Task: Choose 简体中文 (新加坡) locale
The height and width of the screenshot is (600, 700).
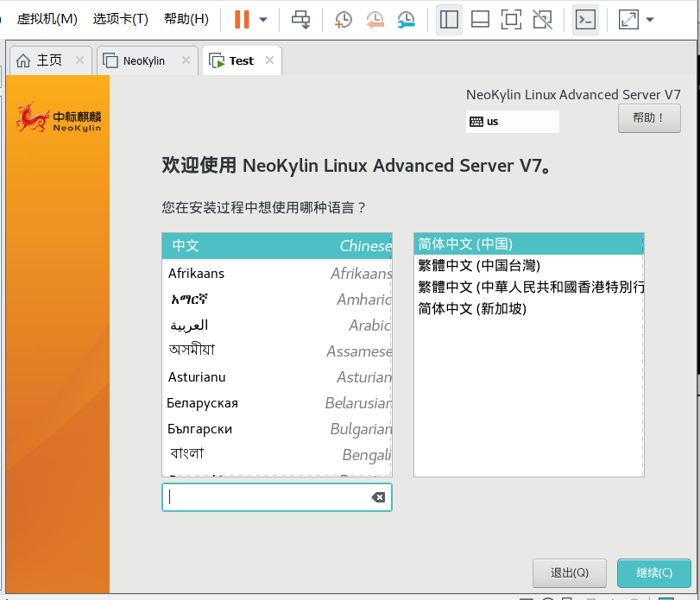Action: click(x=528, y=308)
